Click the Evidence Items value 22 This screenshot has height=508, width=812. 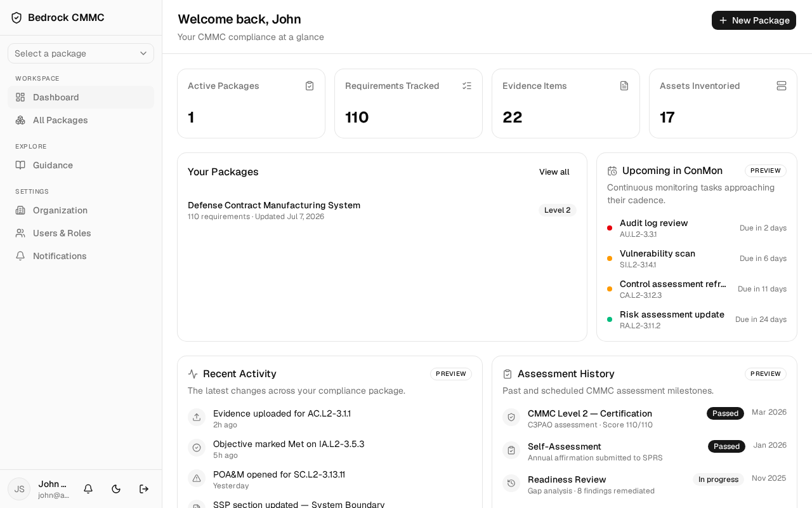513,117
